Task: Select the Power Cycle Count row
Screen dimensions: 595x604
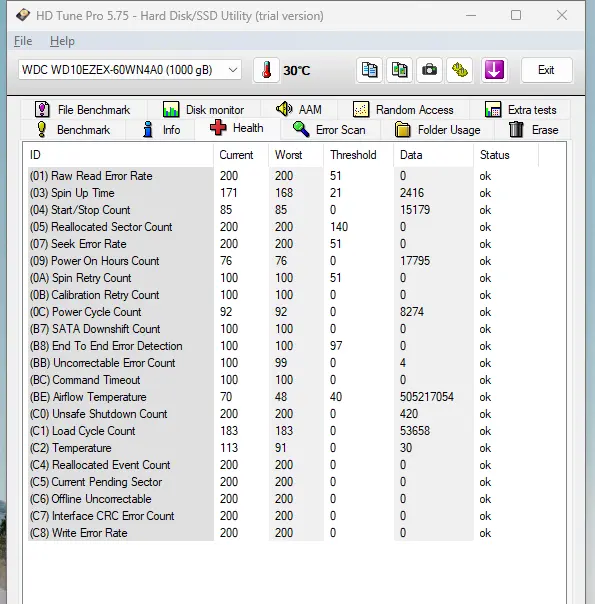Action: tap(283, 312)
